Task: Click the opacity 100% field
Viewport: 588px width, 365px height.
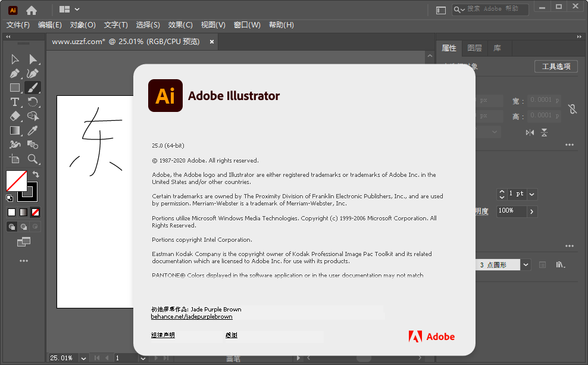Action: tap(511, 211)
